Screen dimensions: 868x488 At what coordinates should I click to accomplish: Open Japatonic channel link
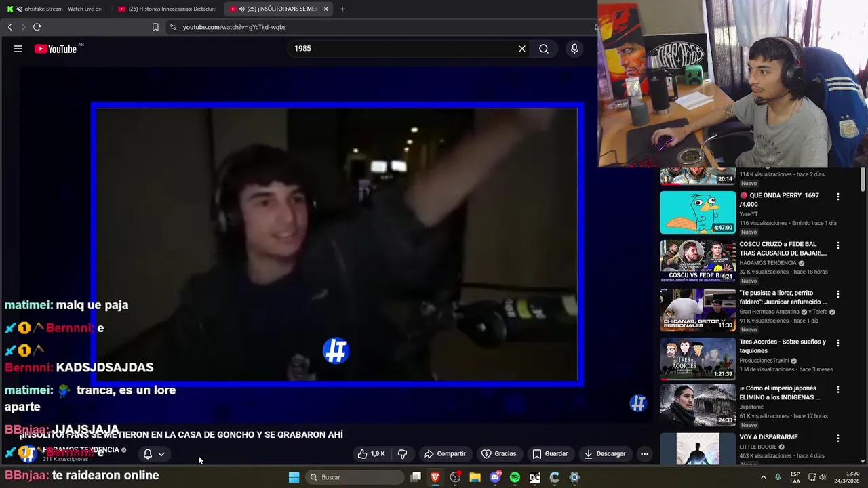pos(751,408)
